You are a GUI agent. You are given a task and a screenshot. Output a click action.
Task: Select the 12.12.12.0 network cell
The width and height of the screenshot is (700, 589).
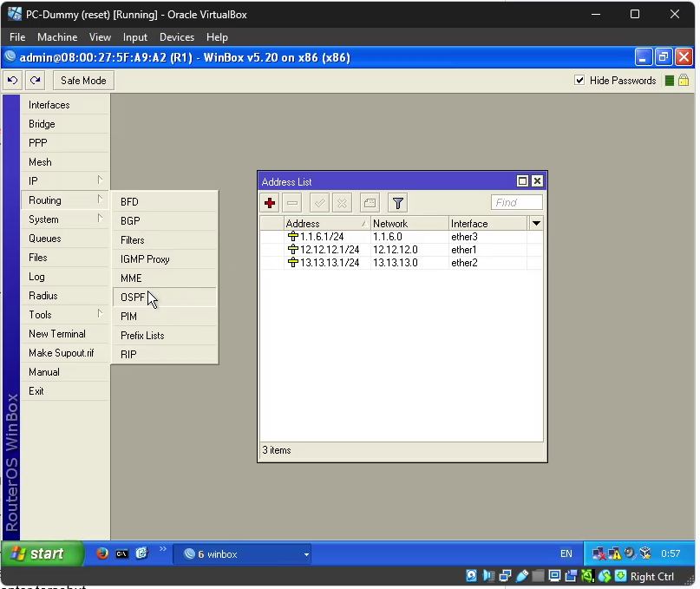click(x=409, y=250)
